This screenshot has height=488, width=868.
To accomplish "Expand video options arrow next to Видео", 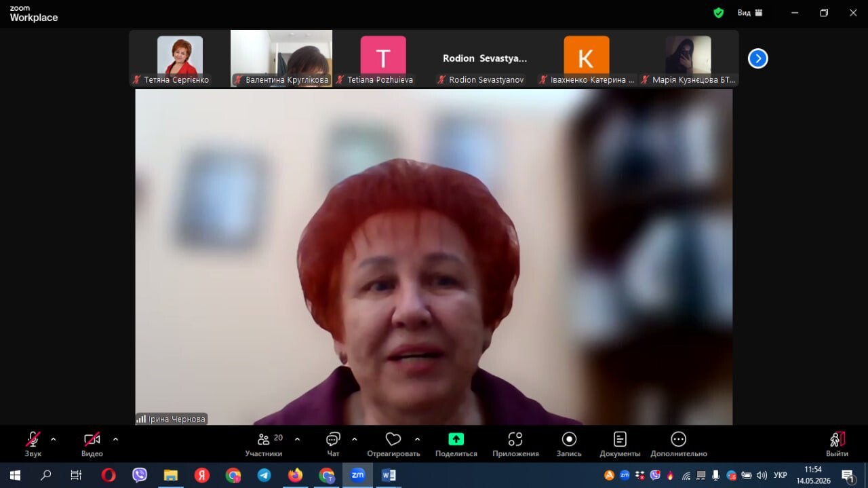I will (115, 439).
